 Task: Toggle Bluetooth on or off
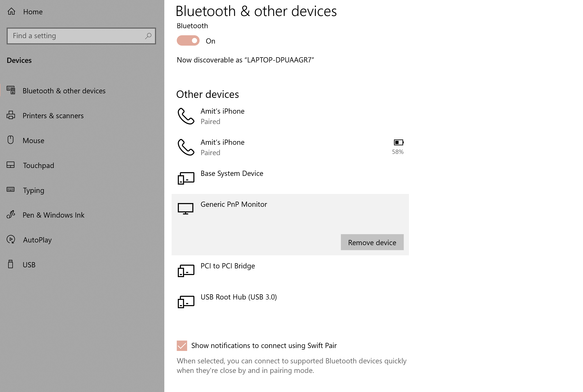pyautogui.click(x=188, y=41)
